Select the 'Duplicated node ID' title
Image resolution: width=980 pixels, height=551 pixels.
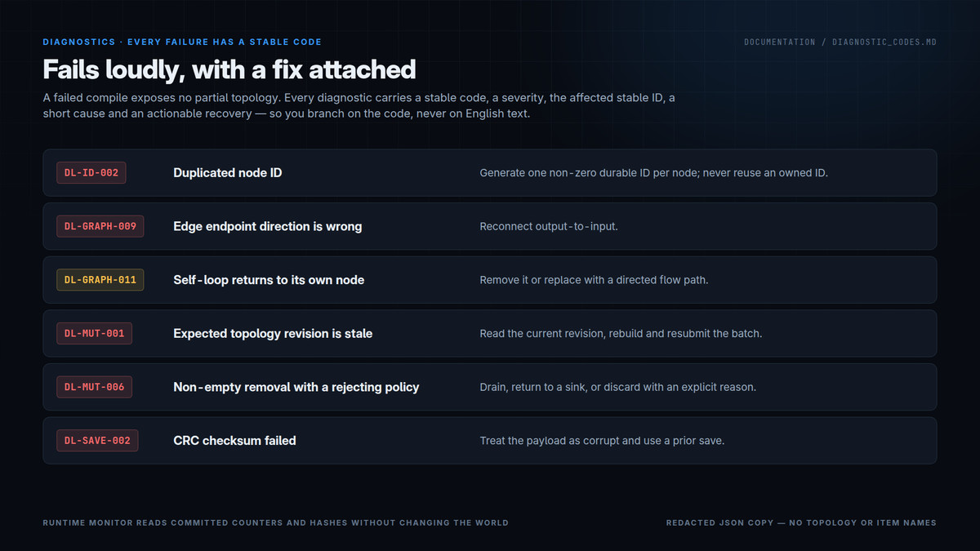click(x=228, y=173)
